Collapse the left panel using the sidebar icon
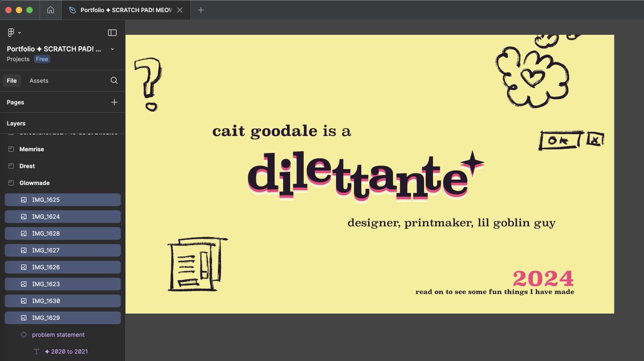The image size is (644, 361). (x=112, y=32)
